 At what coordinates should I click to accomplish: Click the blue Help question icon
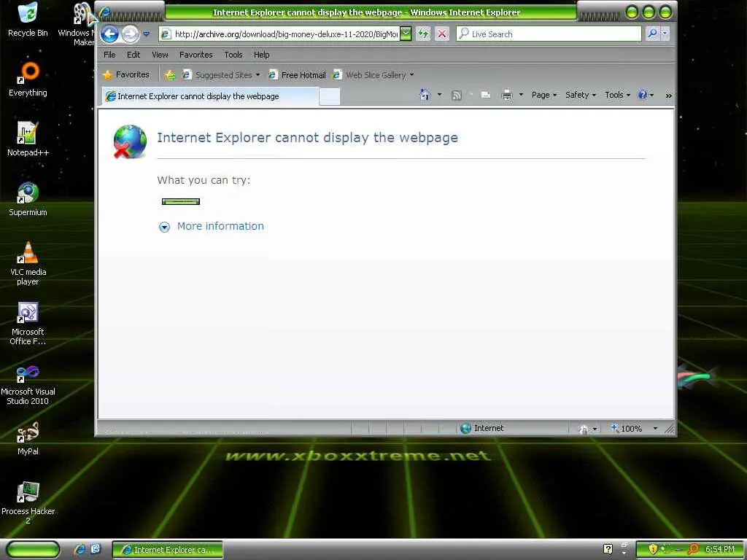[643, 95]
